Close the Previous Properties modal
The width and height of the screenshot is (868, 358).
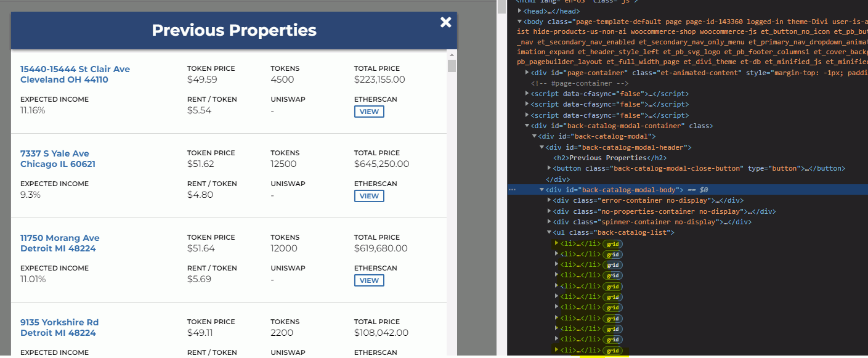tap(446, 23)
